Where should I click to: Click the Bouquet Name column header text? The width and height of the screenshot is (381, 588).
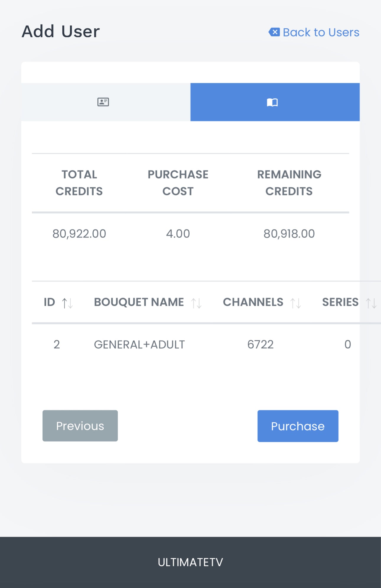(x=139, y=302)
